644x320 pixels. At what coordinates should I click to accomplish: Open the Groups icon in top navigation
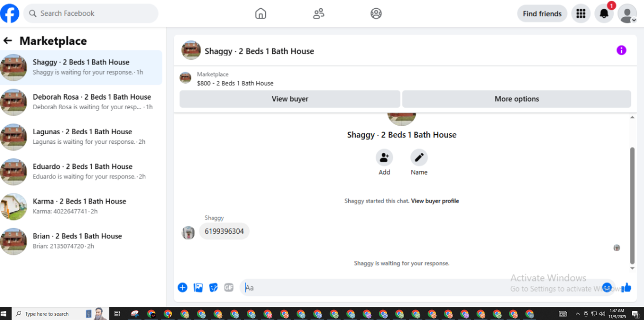(376, 13)
